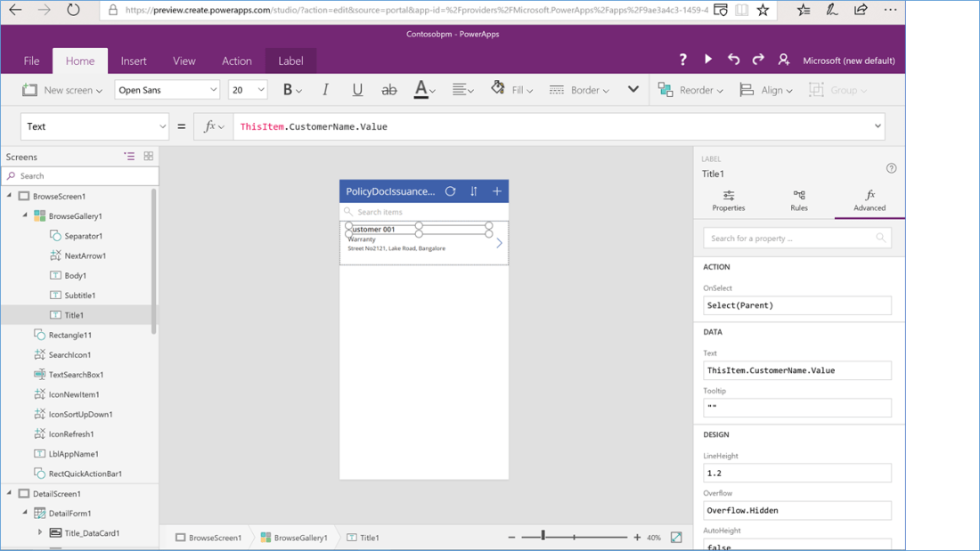980x551 pixels.
Task: Toggle italic text formatting
Action: (x=325, y=90)
